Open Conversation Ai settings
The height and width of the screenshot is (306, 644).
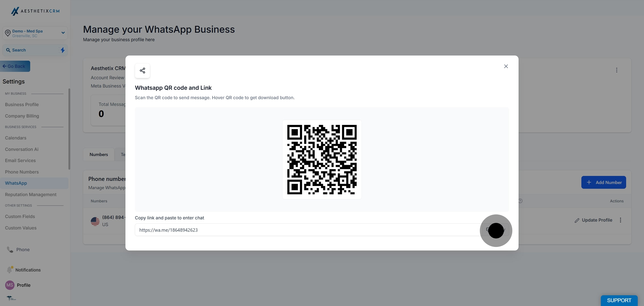[22, 149]
